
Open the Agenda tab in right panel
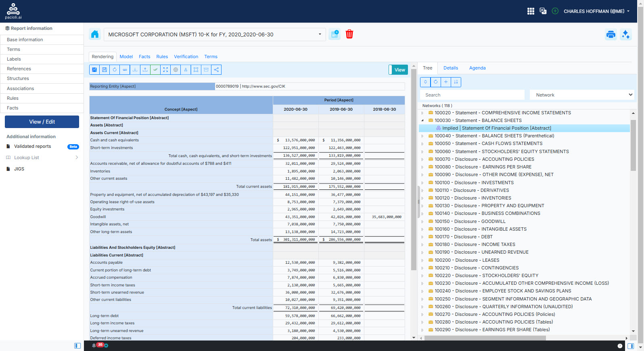(477, 68)
